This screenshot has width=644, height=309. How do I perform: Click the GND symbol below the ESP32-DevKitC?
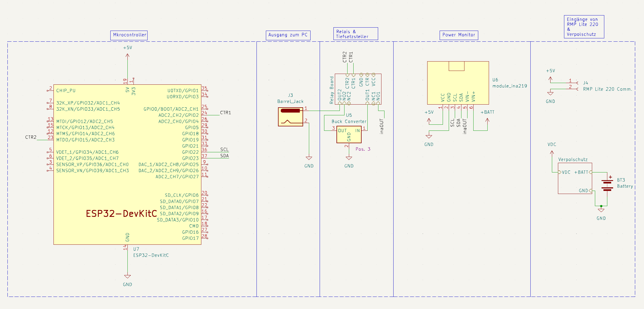(x=127, y=276)
